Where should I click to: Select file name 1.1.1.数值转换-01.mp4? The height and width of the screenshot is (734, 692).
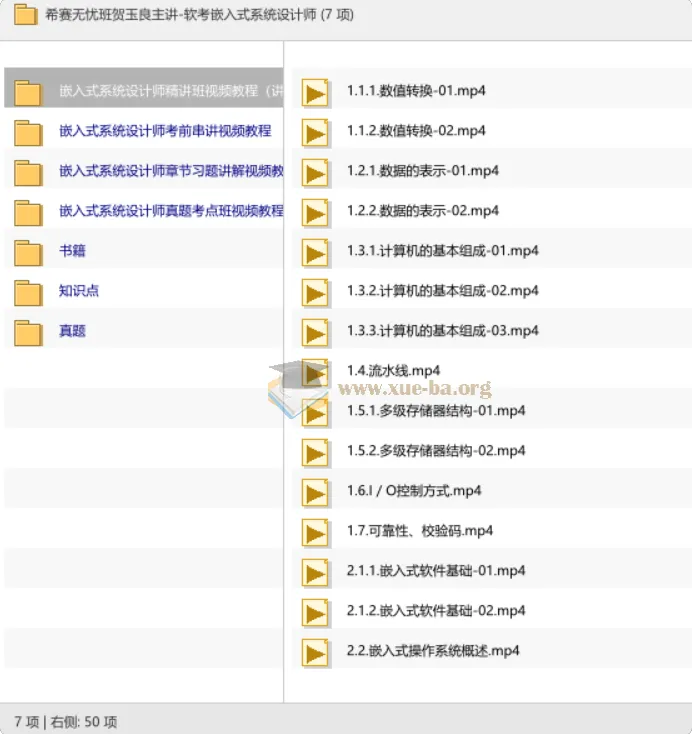(416, 90)
